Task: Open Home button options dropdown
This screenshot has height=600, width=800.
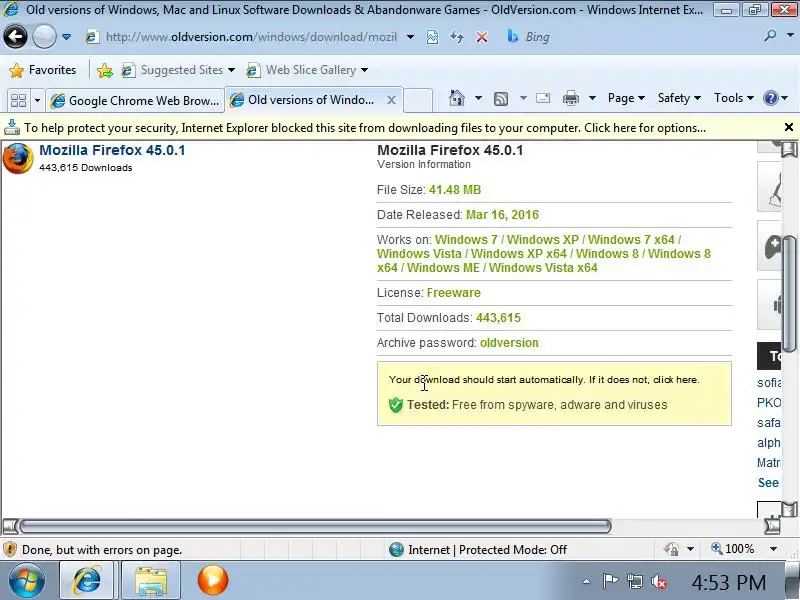Action: pyautogui.click(x=478, y=98)
